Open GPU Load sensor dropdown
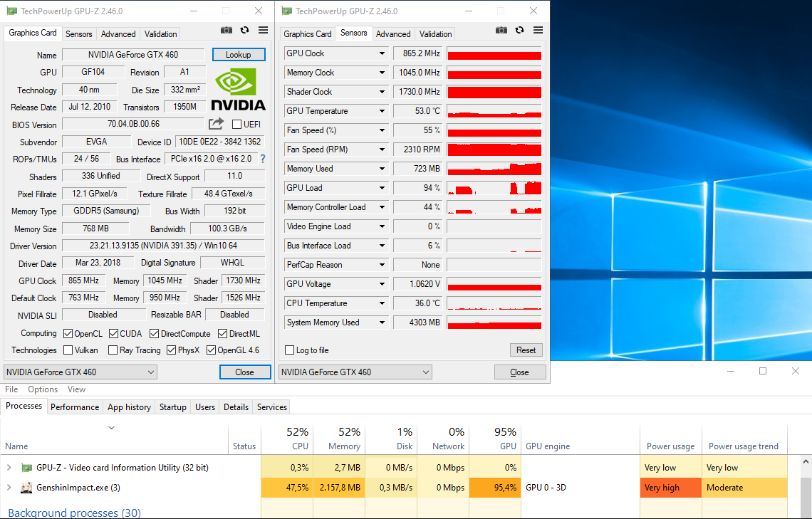Viewport: 812px width, 519px height. [382, 188]
